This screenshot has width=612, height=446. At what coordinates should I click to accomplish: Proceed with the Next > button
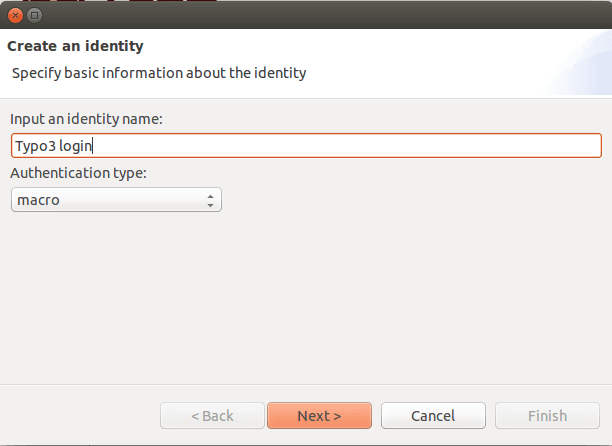pyautogui.click(x=319, y=416)
